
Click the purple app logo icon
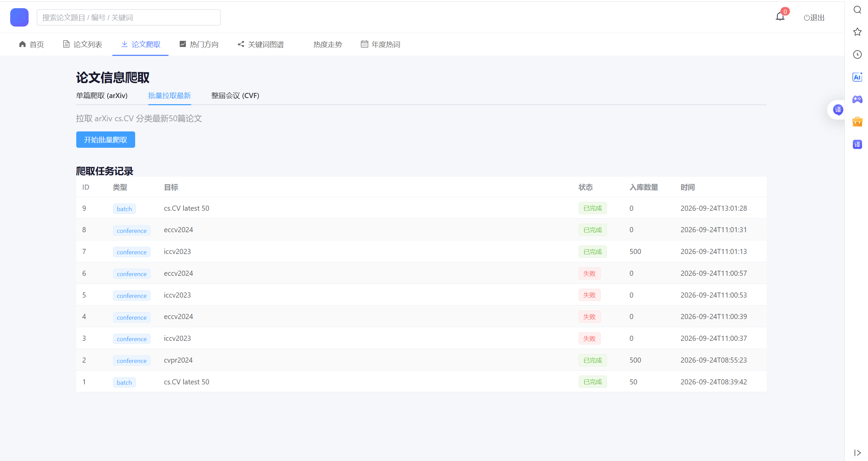point(19,17)
